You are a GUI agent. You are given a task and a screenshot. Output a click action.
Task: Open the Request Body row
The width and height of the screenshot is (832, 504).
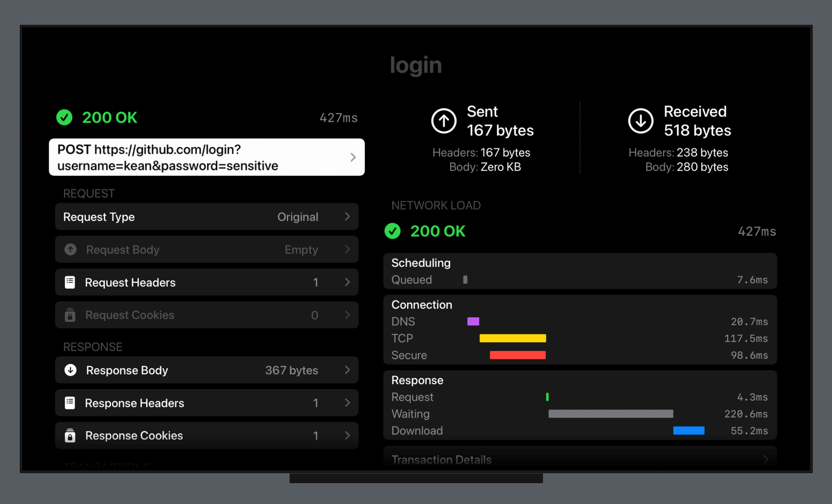pyautogui.click(x=207, y=249)
